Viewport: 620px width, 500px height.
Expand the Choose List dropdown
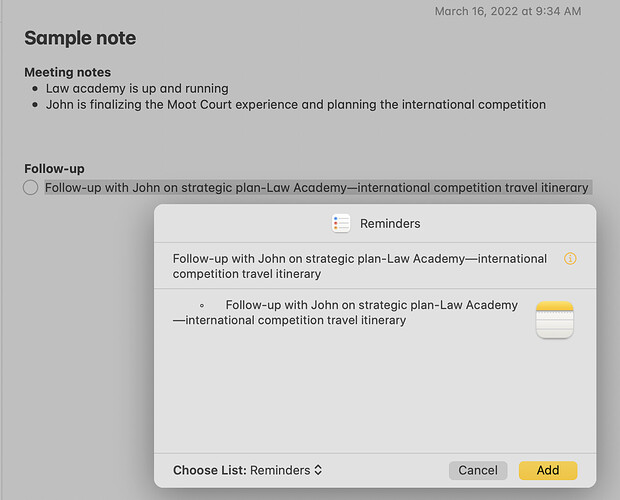[286, 470]
